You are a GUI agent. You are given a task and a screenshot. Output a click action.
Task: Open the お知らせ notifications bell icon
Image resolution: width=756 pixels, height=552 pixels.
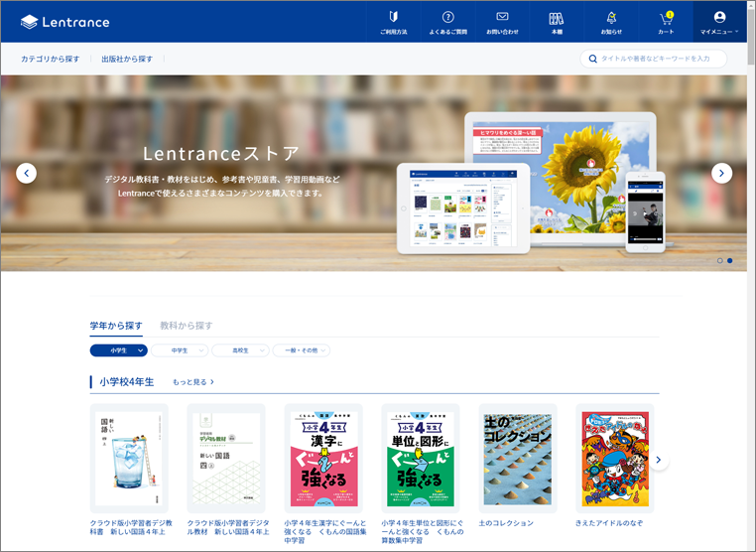611,22
